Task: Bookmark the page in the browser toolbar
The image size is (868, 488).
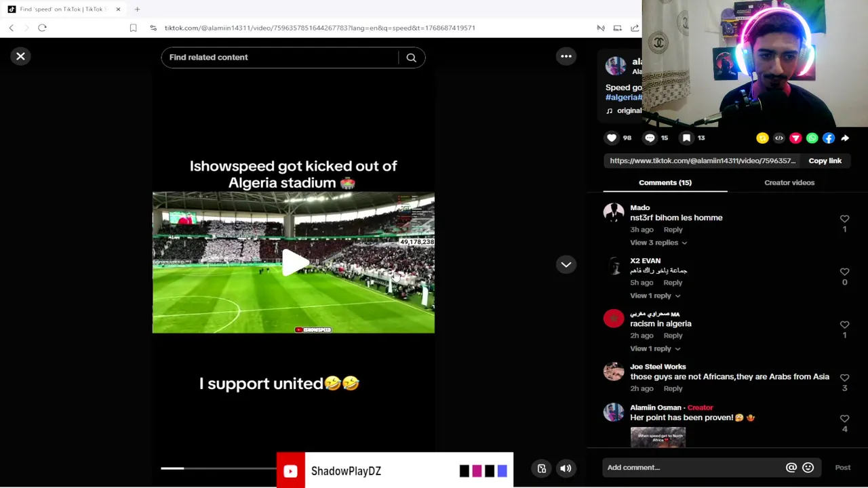Action: (x=133, y=28)
